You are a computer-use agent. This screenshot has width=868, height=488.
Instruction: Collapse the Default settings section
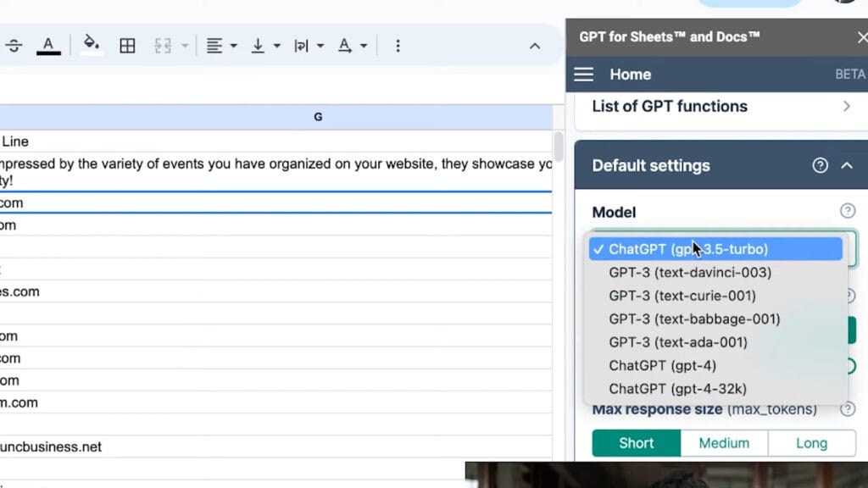pos(847,165)
